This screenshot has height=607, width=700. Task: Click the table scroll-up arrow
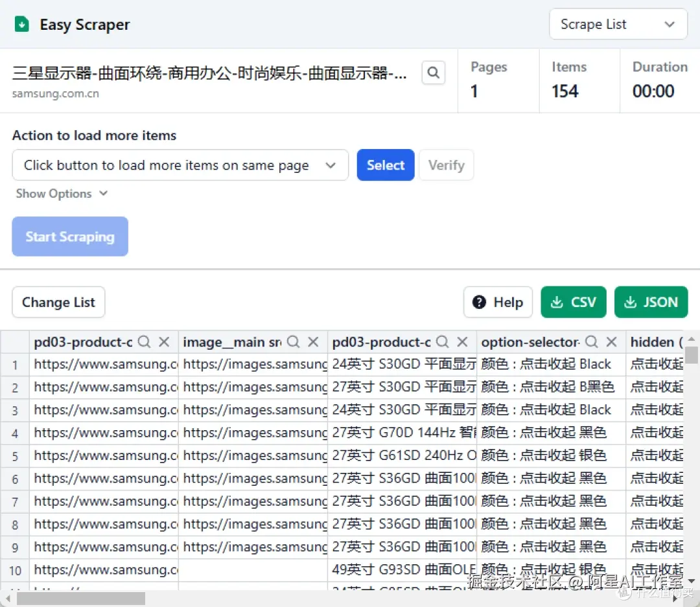(692, 339)
